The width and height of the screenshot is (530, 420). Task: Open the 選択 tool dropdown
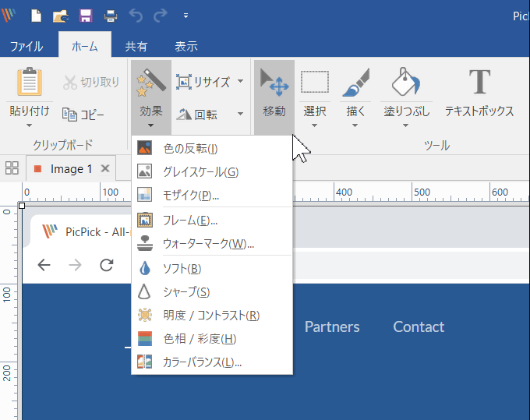[x=315, y=125]
